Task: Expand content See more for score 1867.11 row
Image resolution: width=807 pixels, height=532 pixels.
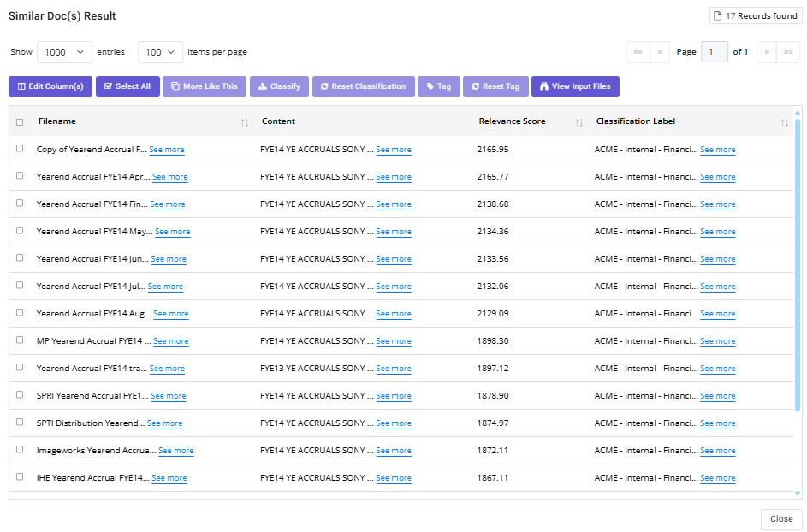Action: tap(394, 478)
